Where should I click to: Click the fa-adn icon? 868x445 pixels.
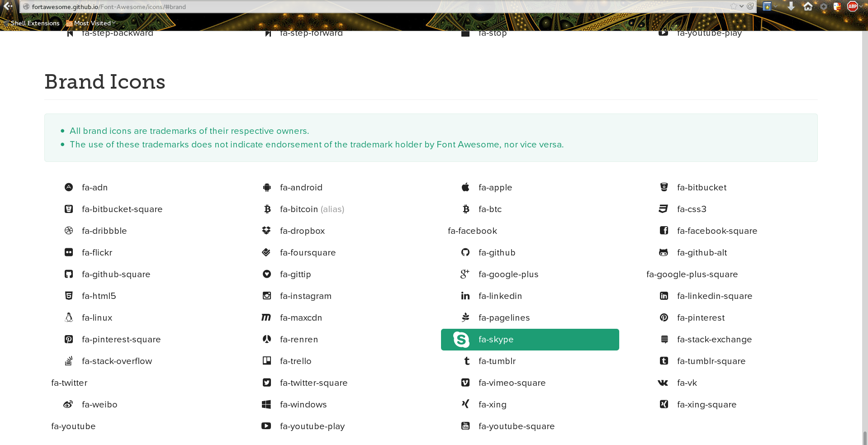(x=69, y=187)
